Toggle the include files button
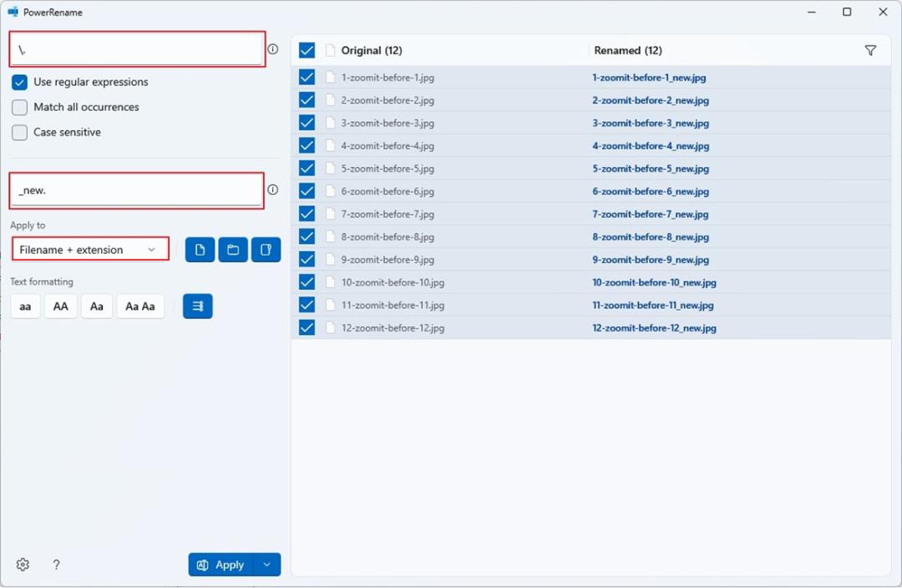 coord(200,250)
